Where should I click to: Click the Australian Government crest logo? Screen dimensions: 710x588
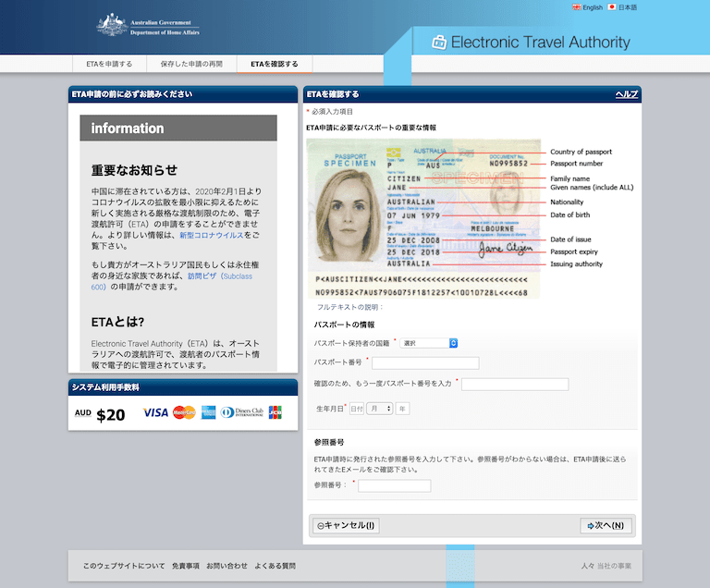tap(111, 26)
